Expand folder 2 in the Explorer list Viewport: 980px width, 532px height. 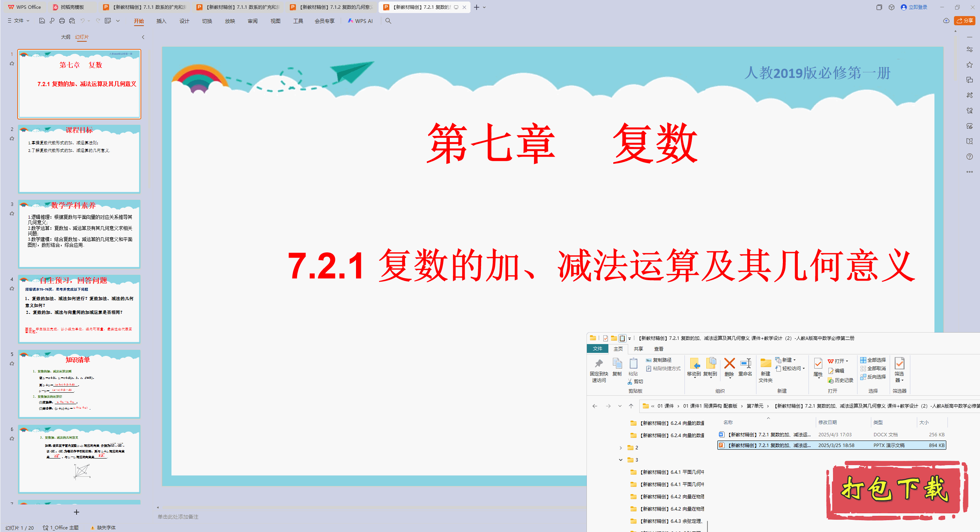(621, 447)
